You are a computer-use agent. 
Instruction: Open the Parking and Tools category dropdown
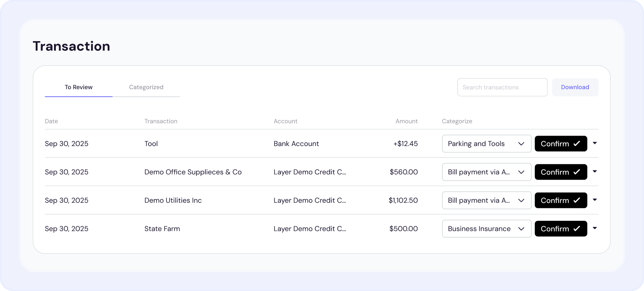(x=487, y=144)
